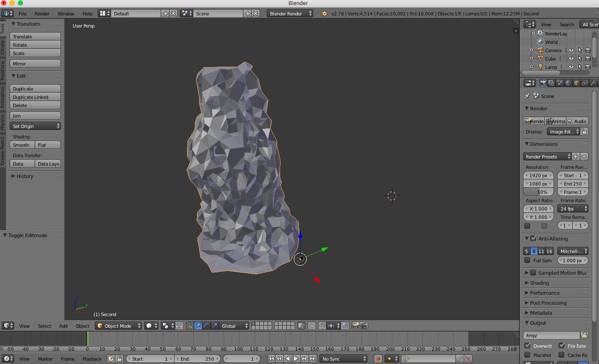
Task: Expand the History panel
Action: click(x=25, y=176)
